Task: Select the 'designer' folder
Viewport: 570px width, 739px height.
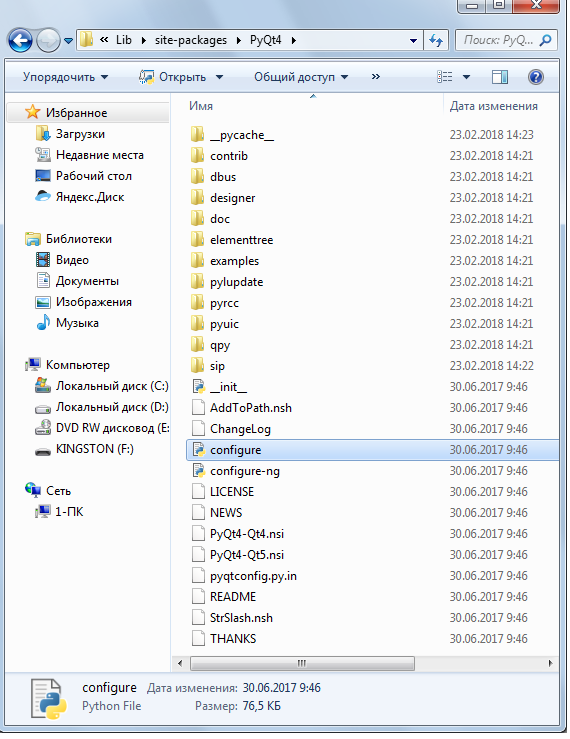Action: [232, 198]
